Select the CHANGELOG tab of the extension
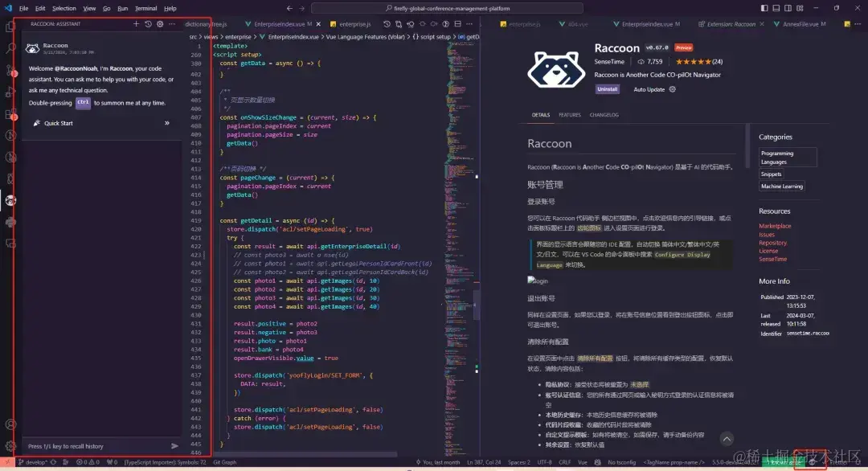Image resolution: width=868 pixels, height=471 pixels. [x=604, y=115]
